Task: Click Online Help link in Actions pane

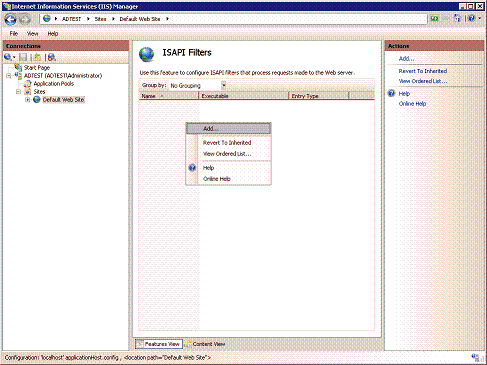Action: point(412,104)
